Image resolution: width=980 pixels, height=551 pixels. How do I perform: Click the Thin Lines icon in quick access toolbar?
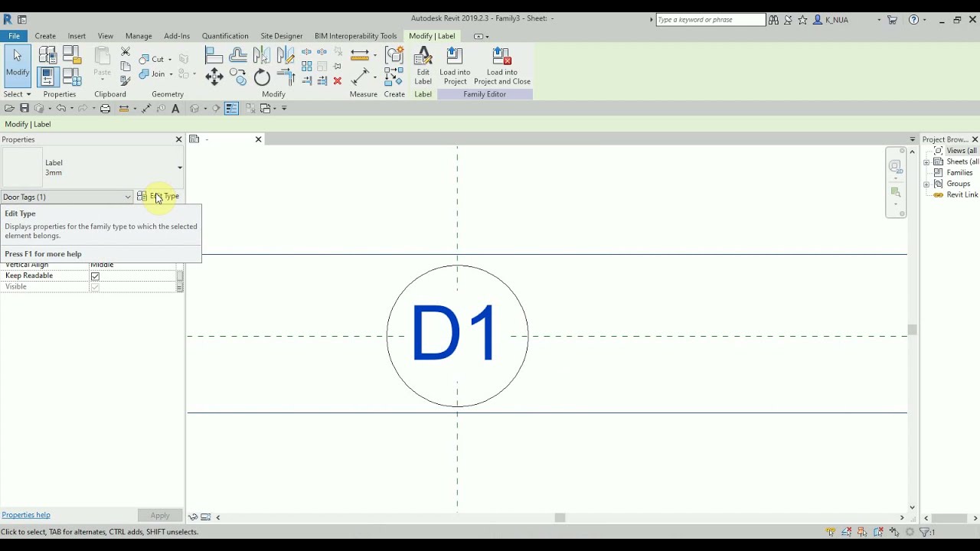232,108
